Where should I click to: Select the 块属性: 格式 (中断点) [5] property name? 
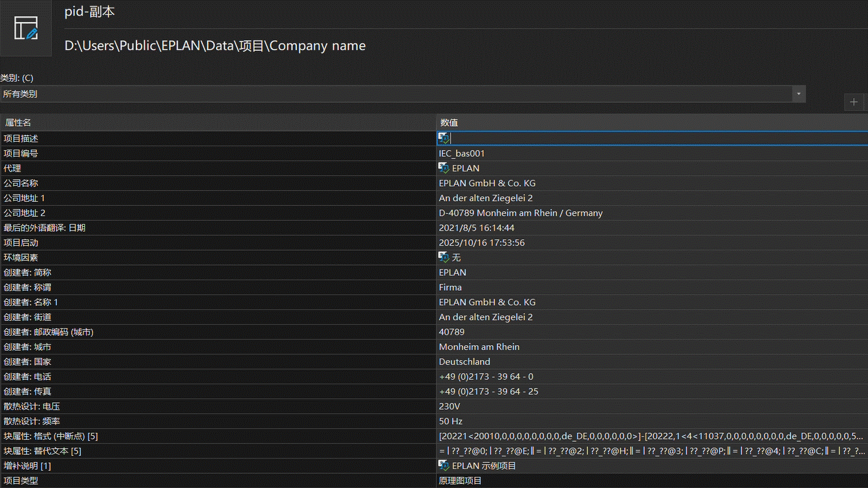50,436
